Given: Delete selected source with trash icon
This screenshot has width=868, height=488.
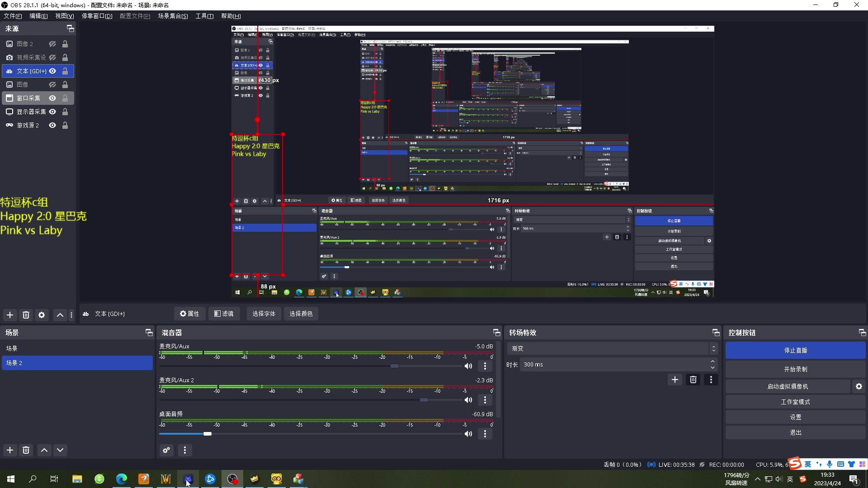Looking at the screenshot, I should click(x=26, y=315).
